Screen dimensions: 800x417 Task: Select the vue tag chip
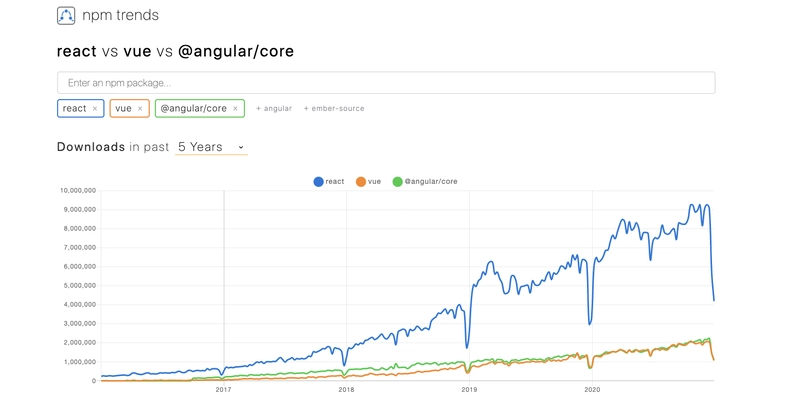tap(130, 109)
